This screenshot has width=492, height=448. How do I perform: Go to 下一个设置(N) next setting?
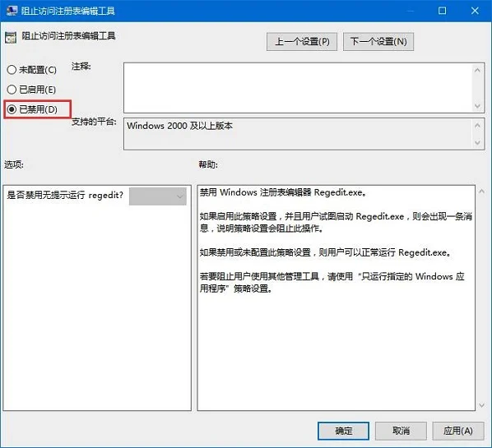[x=378, y=41]
